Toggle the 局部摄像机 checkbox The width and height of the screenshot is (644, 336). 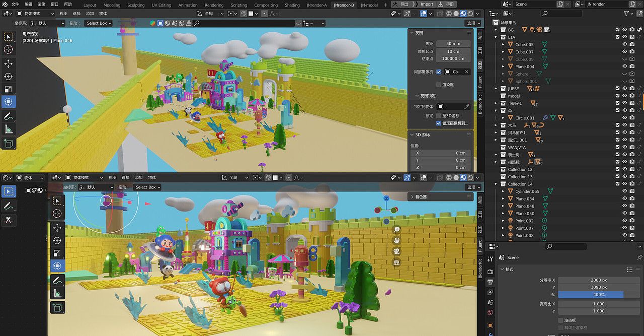point(439,72)
